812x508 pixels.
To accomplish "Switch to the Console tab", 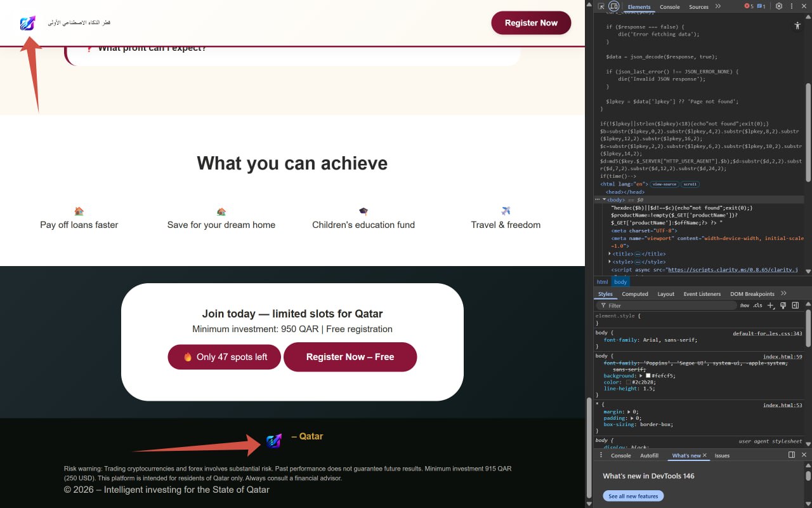I will (669, 7).
